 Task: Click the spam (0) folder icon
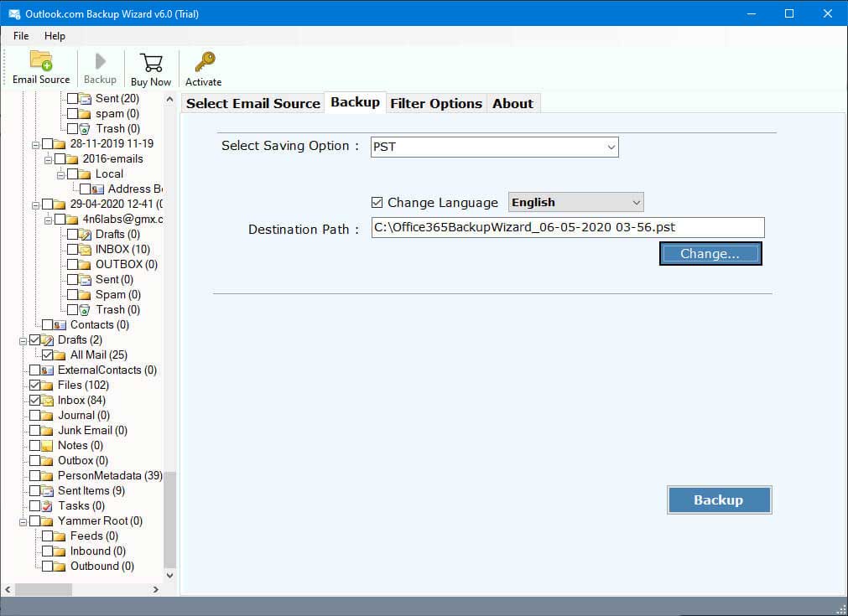[85, 113]
